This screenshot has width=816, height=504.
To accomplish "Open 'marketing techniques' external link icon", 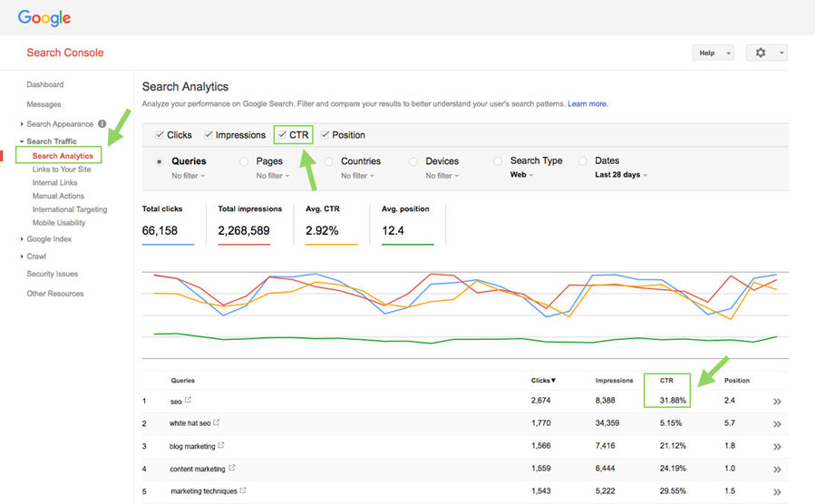I will pos(243,490).
